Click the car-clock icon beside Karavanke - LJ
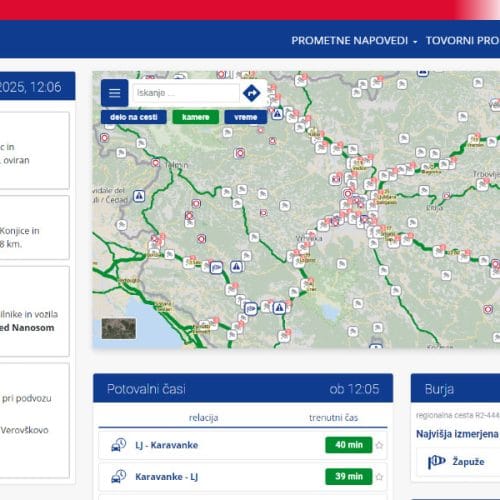This screenshot has height=500, width=500. pos(118,477)
